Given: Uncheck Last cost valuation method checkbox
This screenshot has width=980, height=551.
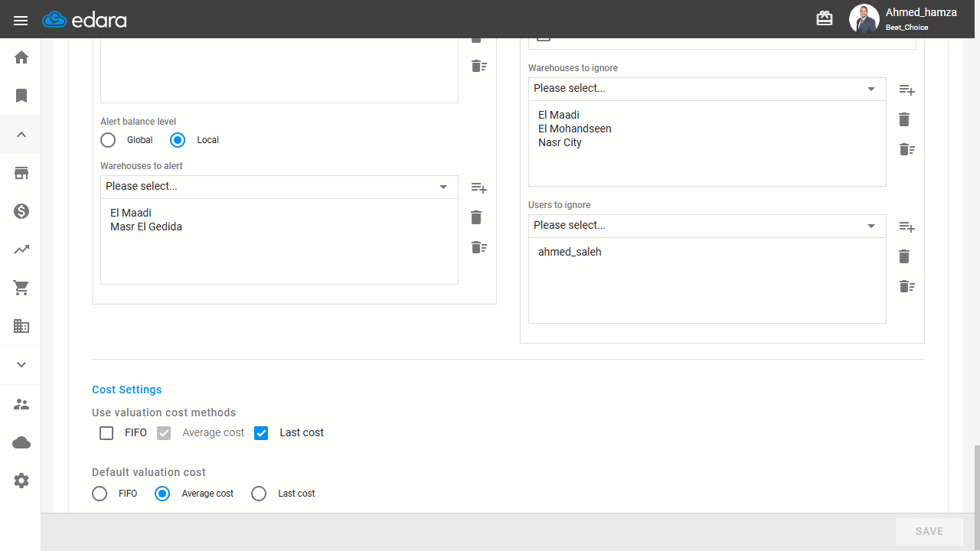Looking at the screenshot, I should pos(261,433).
